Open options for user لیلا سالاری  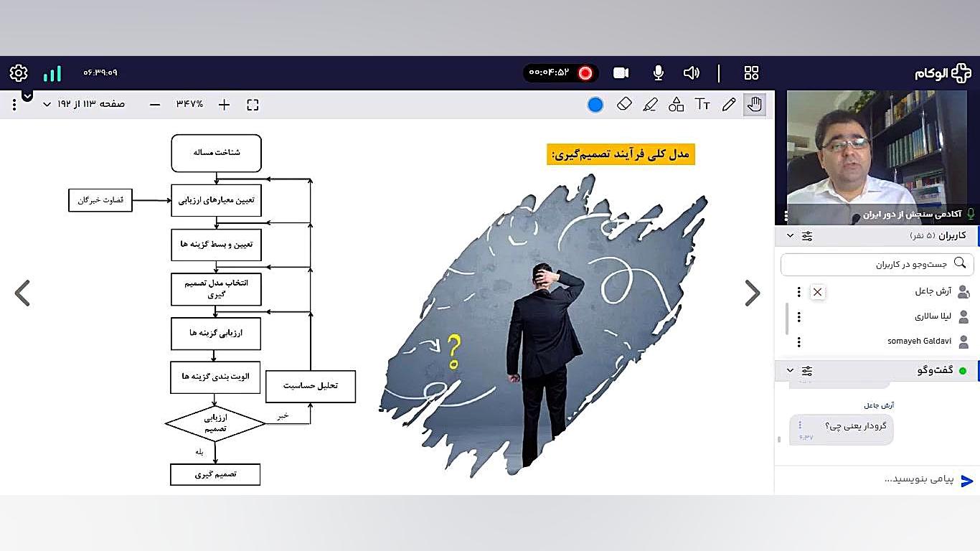coord(799,316)
